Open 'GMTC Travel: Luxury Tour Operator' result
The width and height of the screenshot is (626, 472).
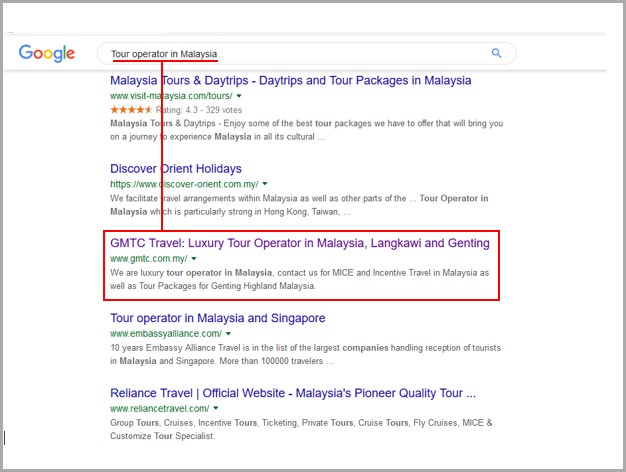tap(300, 243)
